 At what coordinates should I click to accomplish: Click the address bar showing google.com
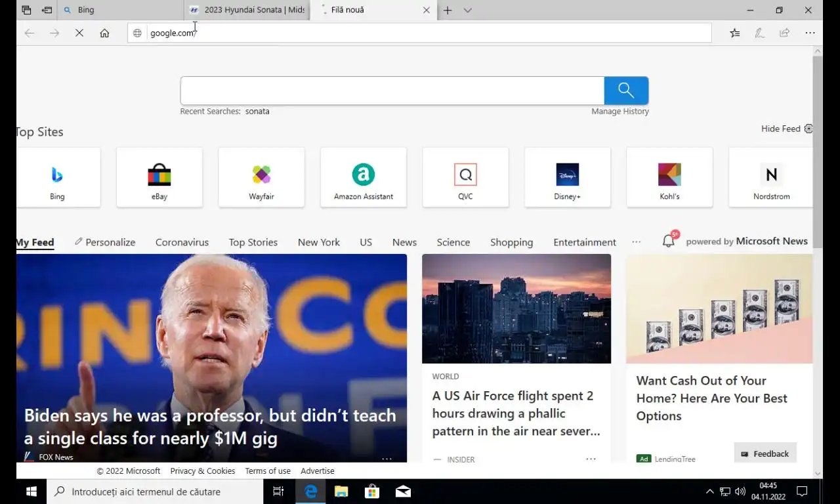click(419, 33)
